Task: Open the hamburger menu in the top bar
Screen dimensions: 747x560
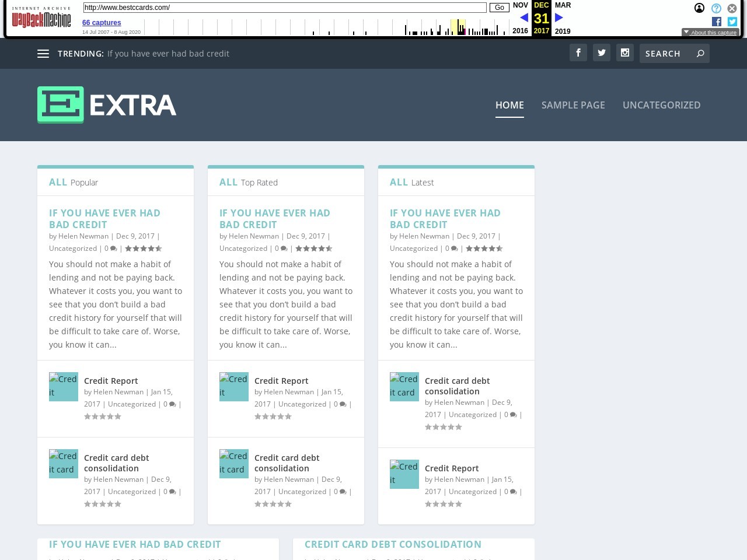Action: point(43,54)
